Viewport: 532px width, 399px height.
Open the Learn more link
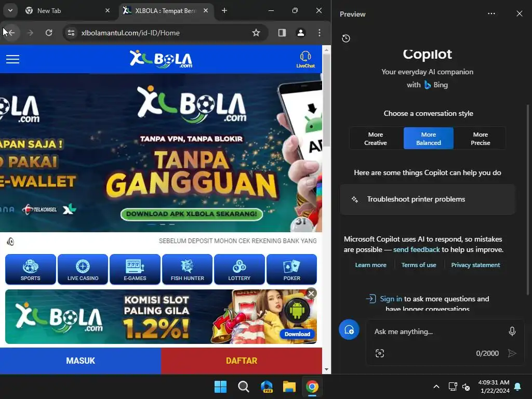pyautogui.click(x=370, y=265)
